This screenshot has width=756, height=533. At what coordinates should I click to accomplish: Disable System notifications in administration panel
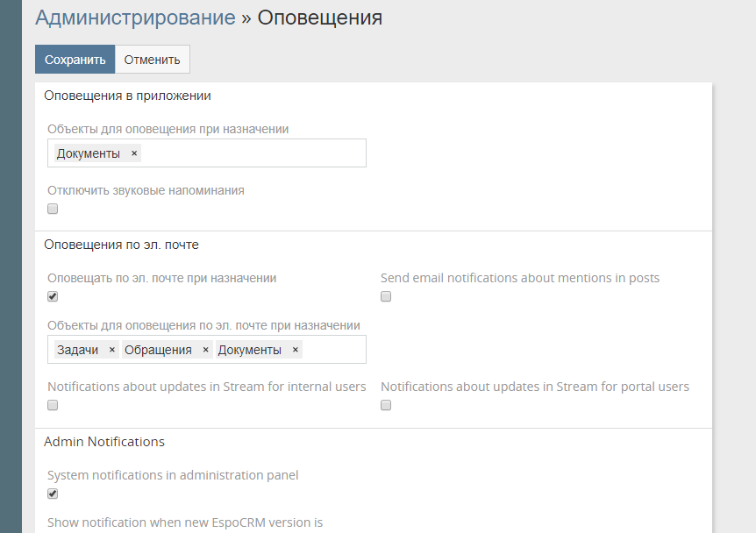click(x=53, y=494)
